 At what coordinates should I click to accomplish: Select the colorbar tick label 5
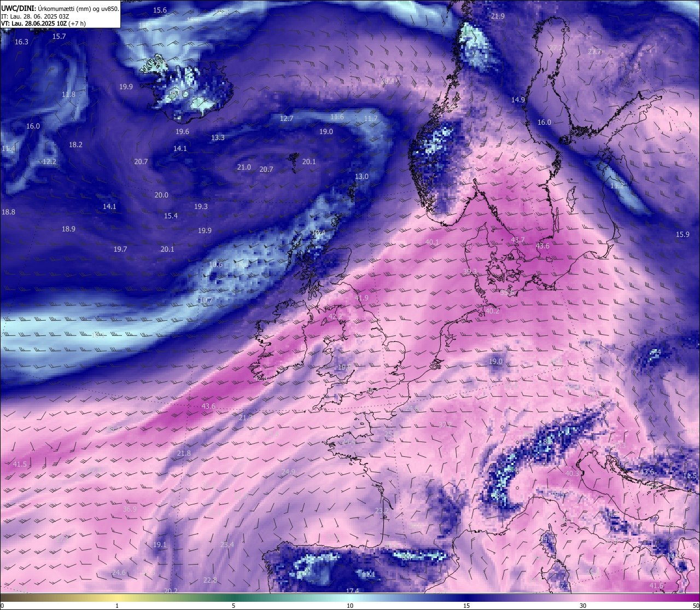(x=234, y=606)
